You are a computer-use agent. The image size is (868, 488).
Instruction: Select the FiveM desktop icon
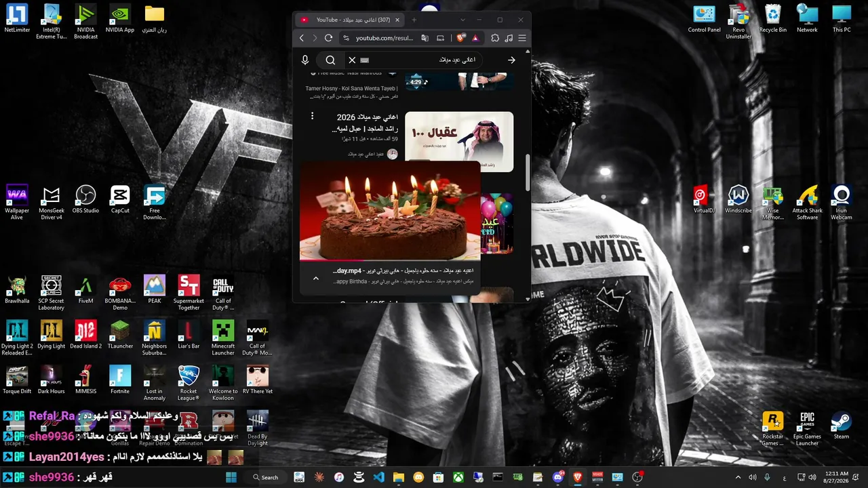(85, 290)
